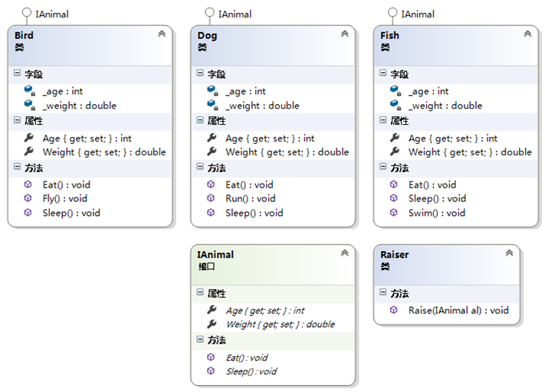Collapse the 属性 section in Dog class
Image resolution: width=545 pixels, height=392 pixels.
click(x=200, y=120)
